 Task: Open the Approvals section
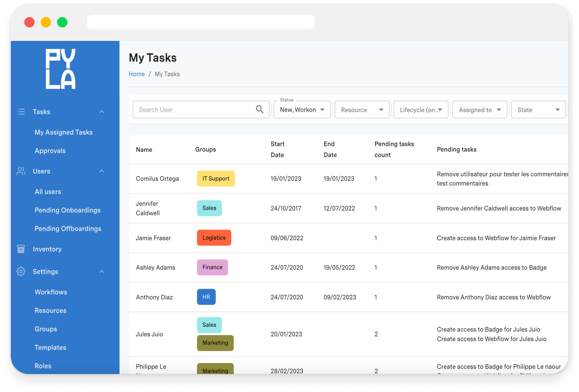pos(50,151)
